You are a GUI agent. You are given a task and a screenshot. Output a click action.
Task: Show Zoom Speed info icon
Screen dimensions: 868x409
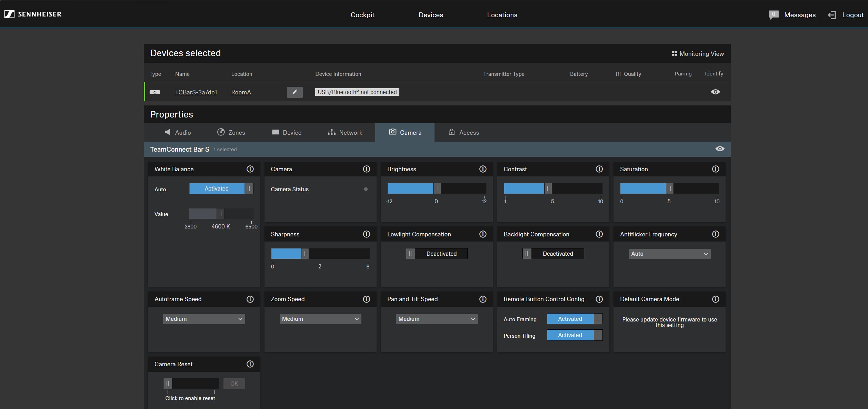point(366,299)
